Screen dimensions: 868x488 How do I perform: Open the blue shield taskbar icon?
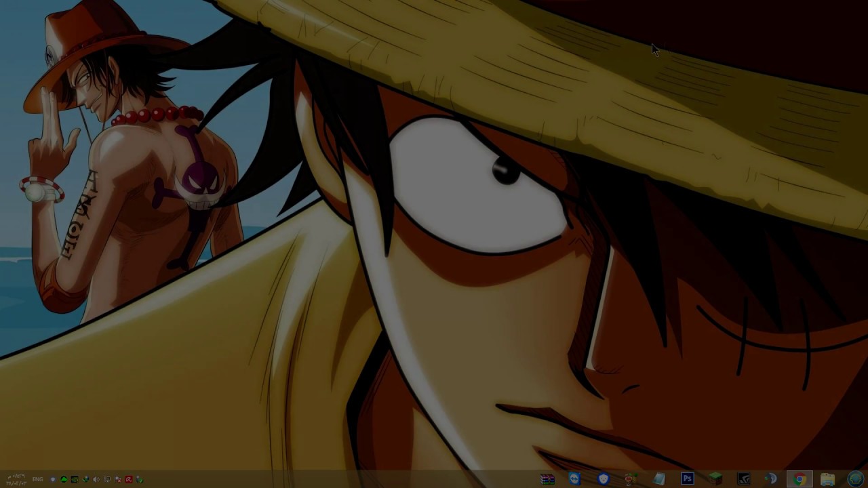coord(603,479)
